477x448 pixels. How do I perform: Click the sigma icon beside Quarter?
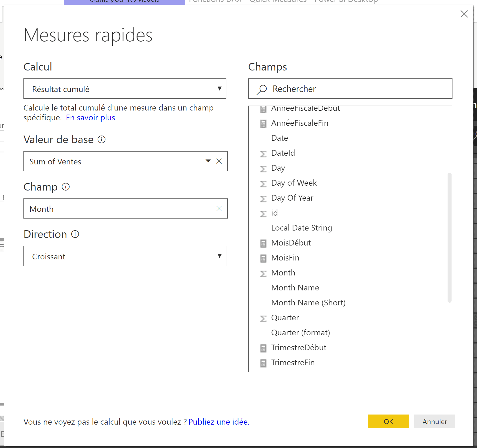[x=263, y=318]
